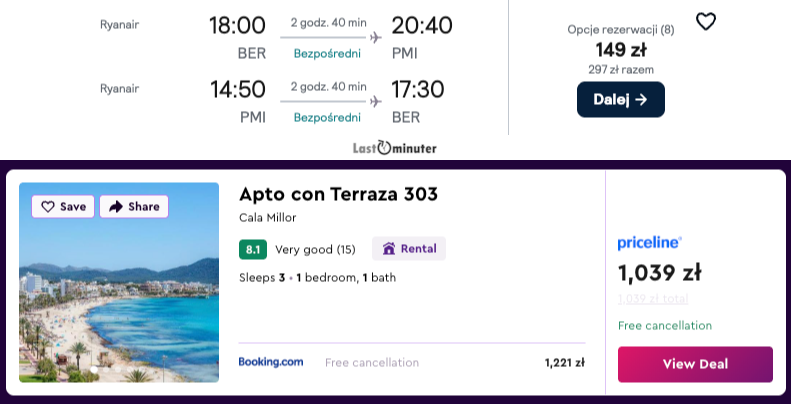Click the Very good (15) reviews text
This screenshot has width=791, height=404.
click(315, 249)
